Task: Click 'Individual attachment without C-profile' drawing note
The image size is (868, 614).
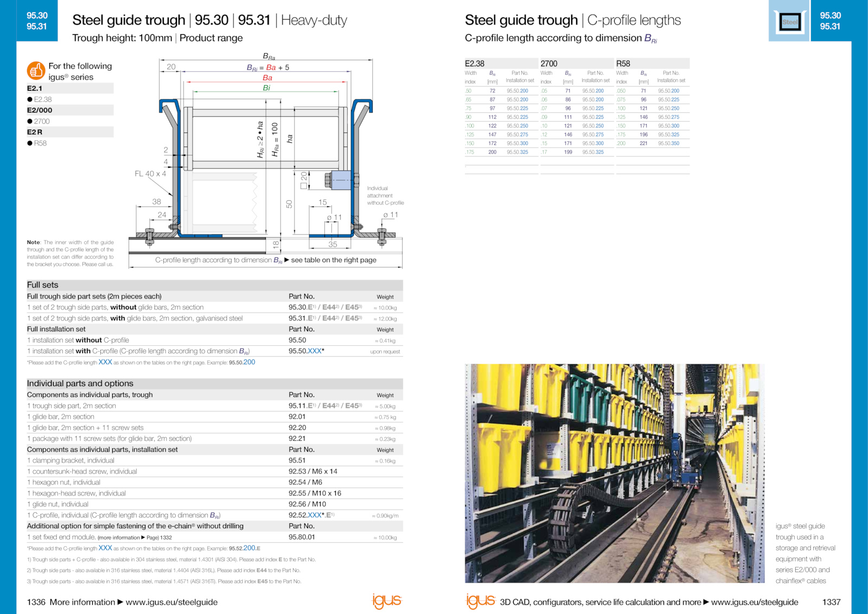Action: click(385, 195)
